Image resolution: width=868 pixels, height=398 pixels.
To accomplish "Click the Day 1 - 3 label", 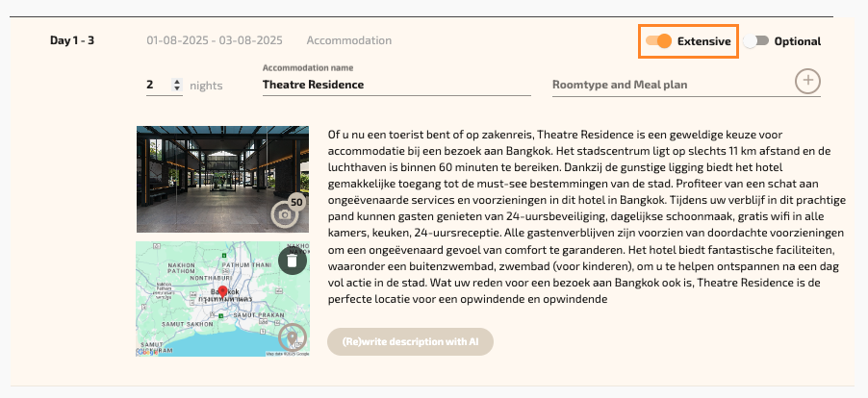I will [72, 40].
